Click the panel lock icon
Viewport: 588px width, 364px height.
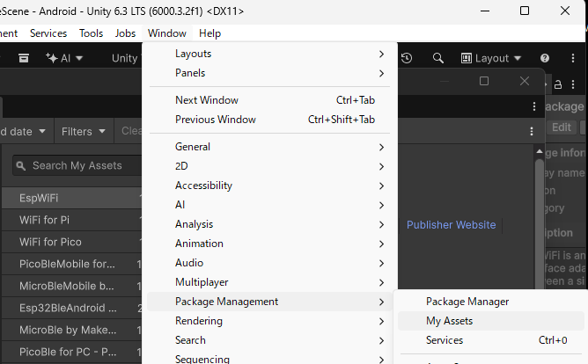[x=557, y=84]
